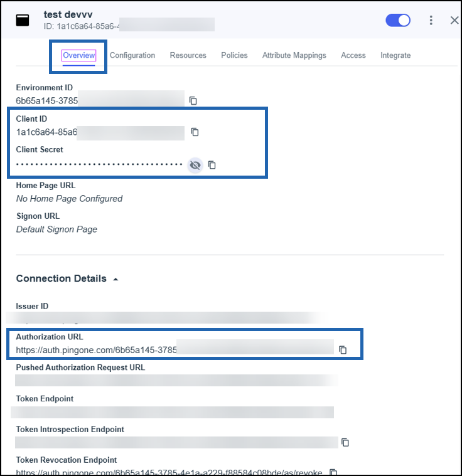Click the masked Client Secret dots
This screenshot has width=462, height=476.
(99, 164)
